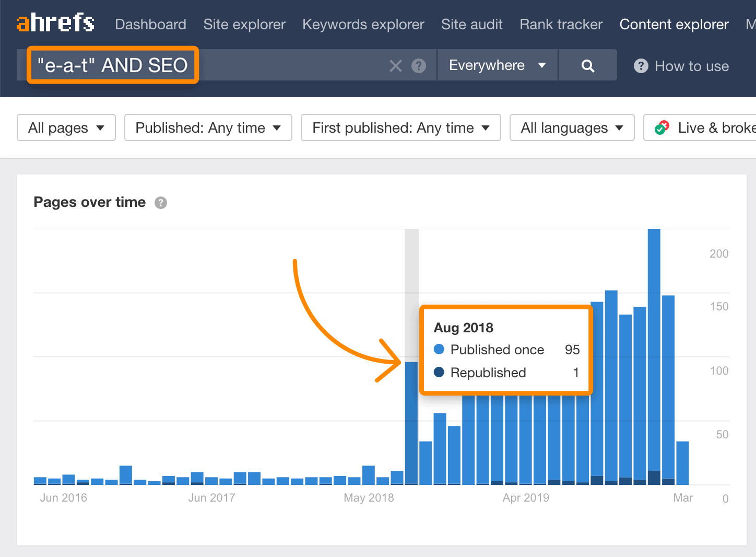Click the How to use help icon

coord(641,66)
